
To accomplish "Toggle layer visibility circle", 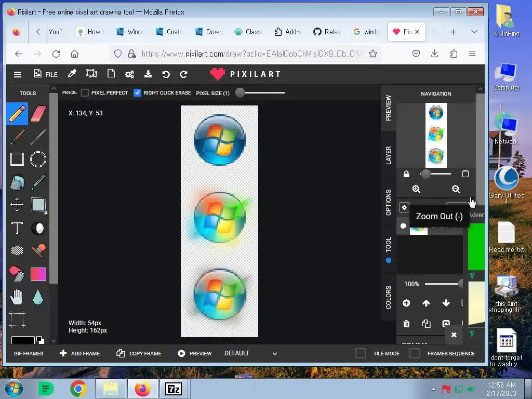I will click(x=403, y=225).
